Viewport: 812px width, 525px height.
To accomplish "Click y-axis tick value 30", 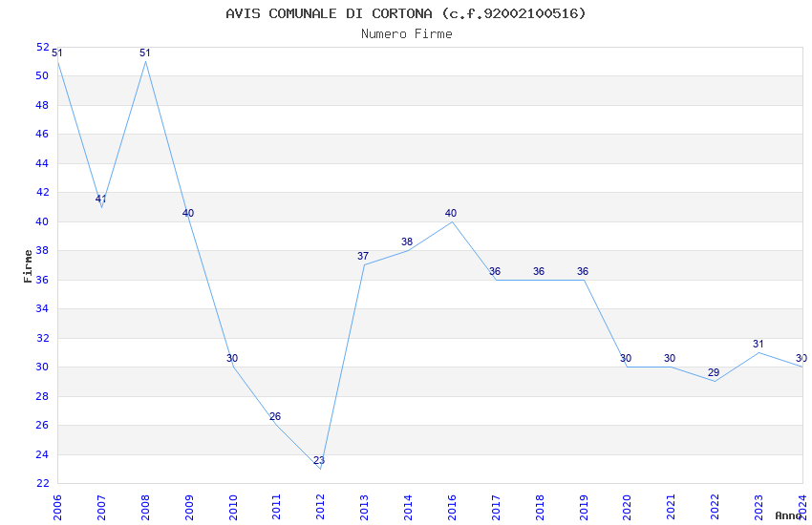I will tap(42, 367).
